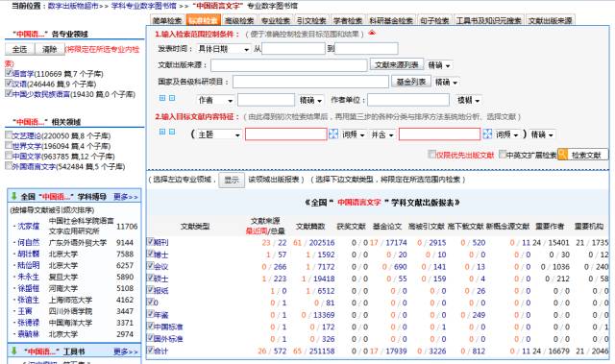615x364 pixels.
Task: Uncheck 中国少数民族语言 checkbox
Action: pos(9,93)
